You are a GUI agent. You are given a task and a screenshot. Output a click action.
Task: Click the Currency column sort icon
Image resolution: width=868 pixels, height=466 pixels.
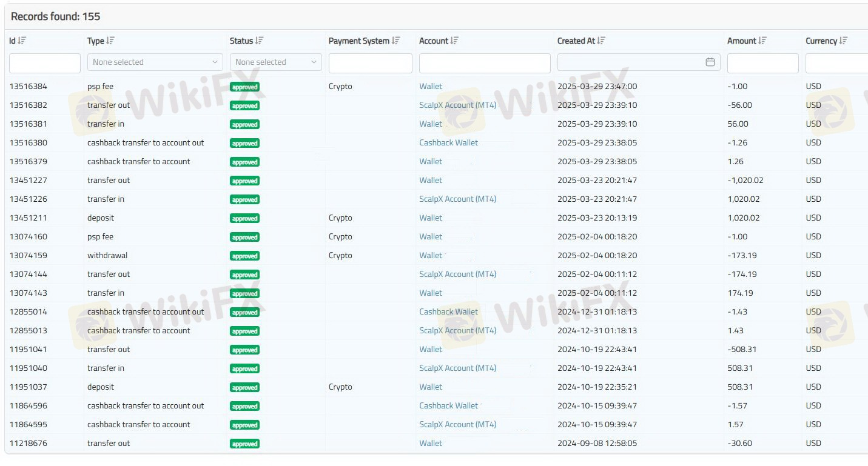[843, 41]
